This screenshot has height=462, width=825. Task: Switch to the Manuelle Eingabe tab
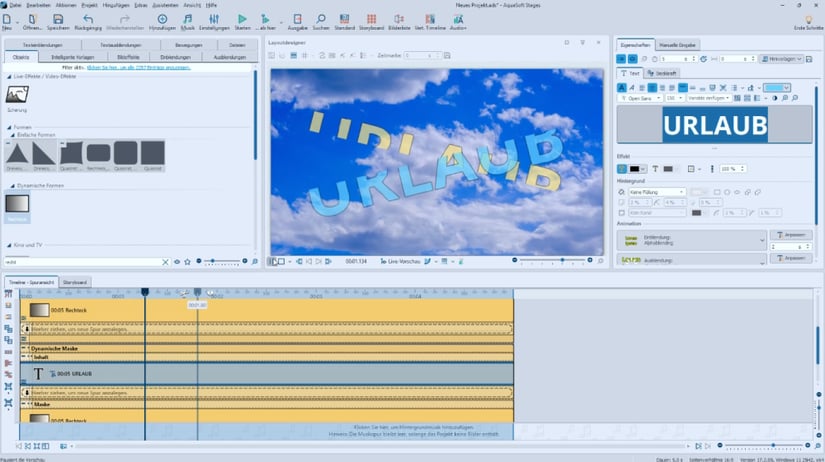(x=677, y=45)
